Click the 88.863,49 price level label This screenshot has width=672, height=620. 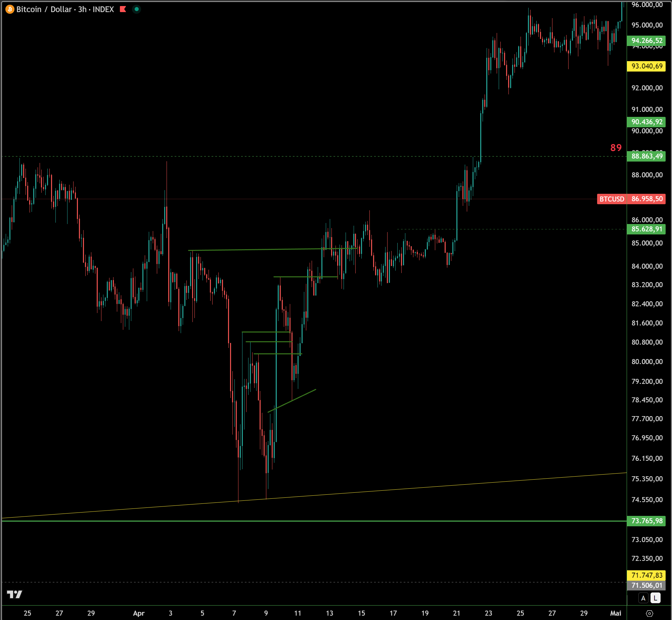646,156
